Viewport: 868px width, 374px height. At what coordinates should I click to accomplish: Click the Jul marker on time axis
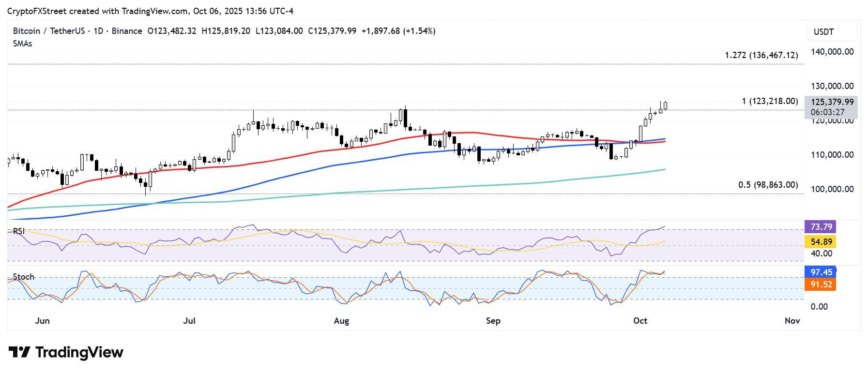189,321
